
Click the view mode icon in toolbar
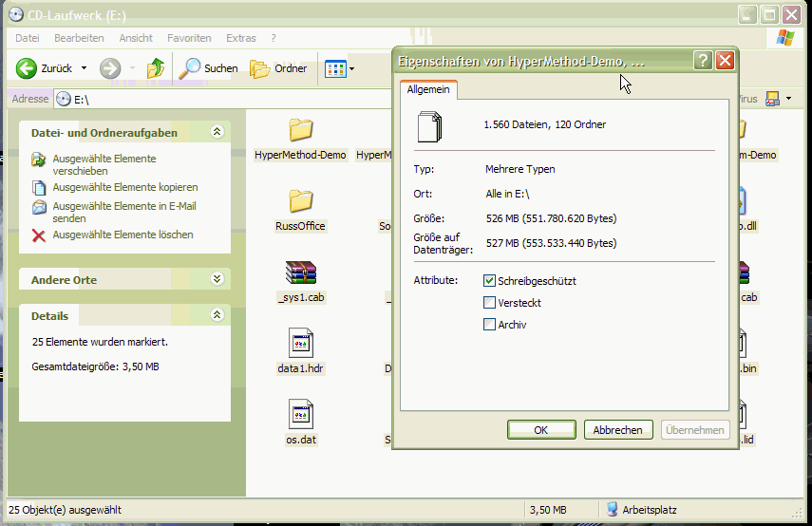coord(335,68)
